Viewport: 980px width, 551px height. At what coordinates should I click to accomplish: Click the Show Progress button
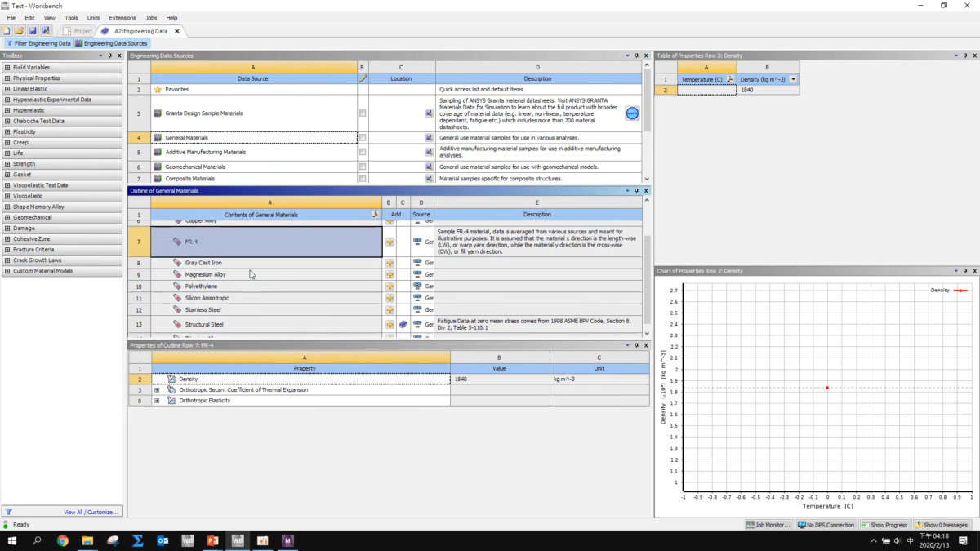885,525
